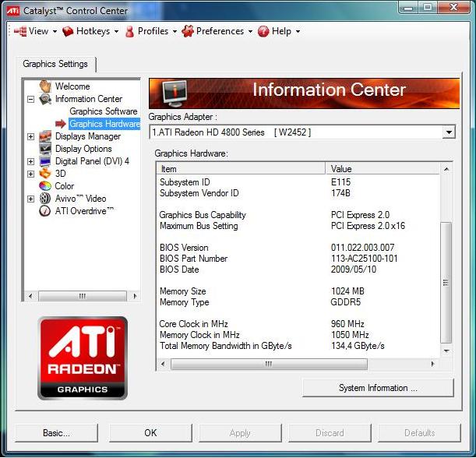Click the ATI Radeon Graphics logo
The image size is (476, 458).
click(83, 358)
